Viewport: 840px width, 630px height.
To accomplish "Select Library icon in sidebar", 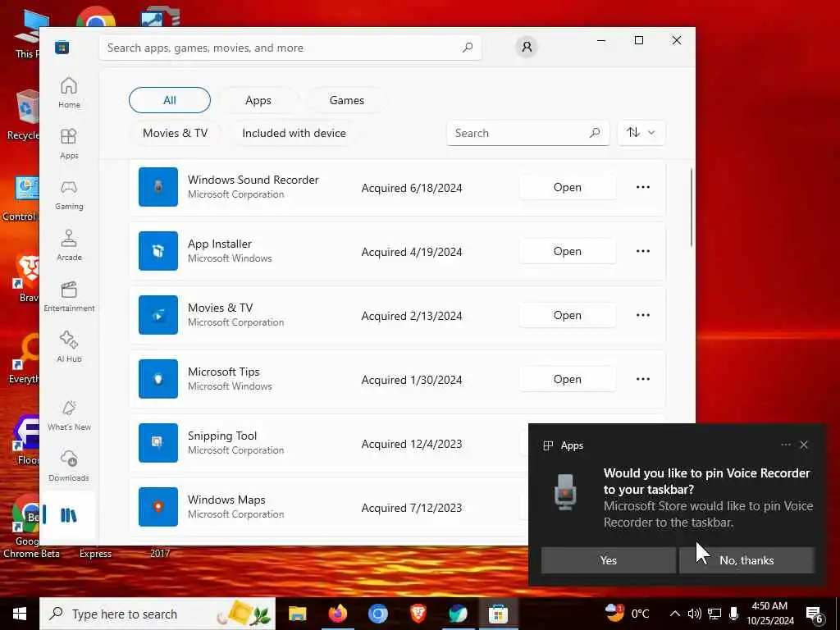I will coord(69,515).
